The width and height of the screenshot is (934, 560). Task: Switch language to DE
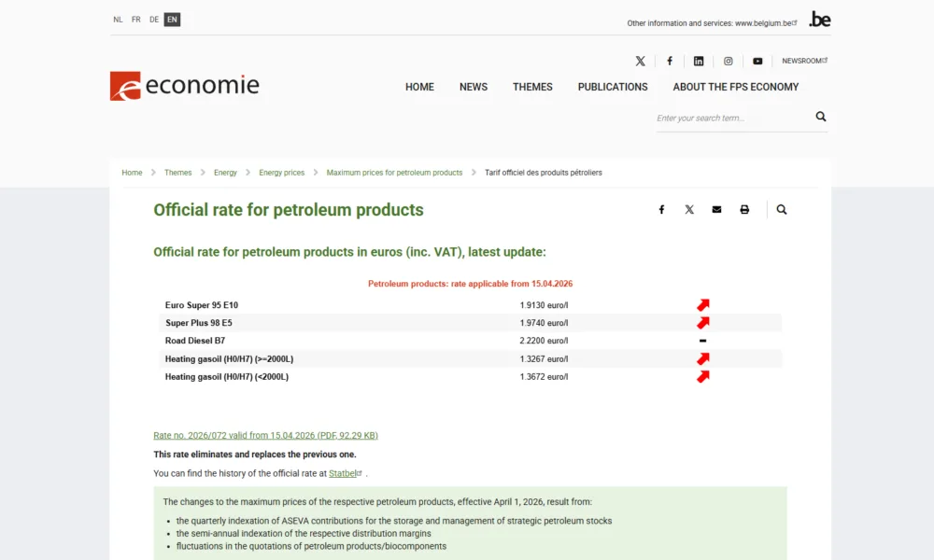click(154, 20)
